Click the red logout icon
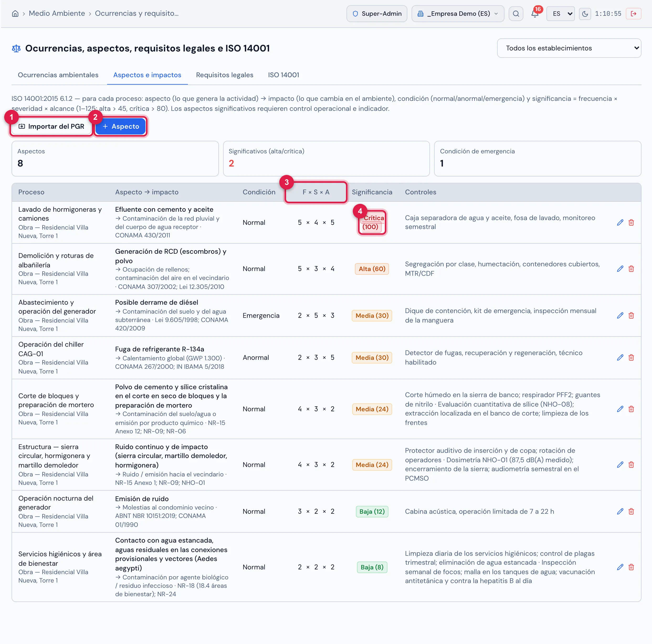This screenshot has height=644, width=652. [x=633, y=13]
